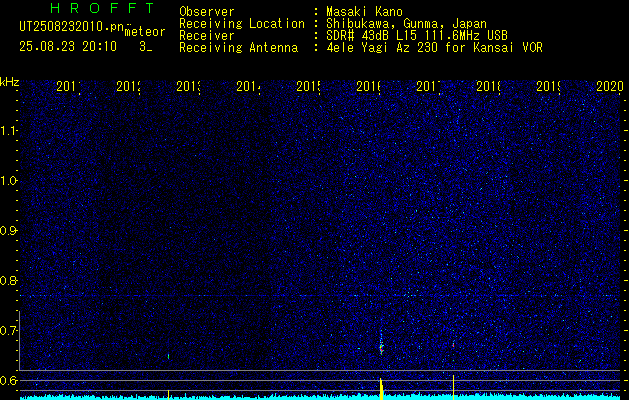Screen dimensions: 629x400
Task: Click the 2016 time marker
Action: [x=368, y=86]
